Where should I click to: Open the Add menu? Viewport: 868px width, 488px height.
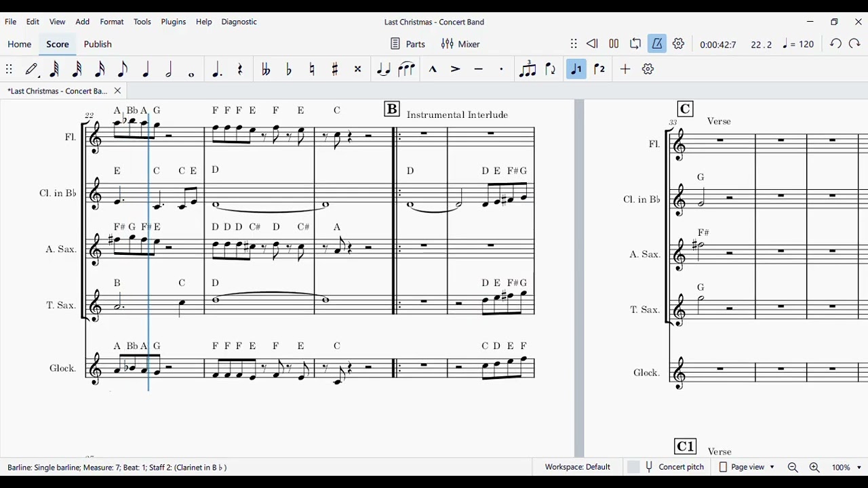click(x=83, y=22)
